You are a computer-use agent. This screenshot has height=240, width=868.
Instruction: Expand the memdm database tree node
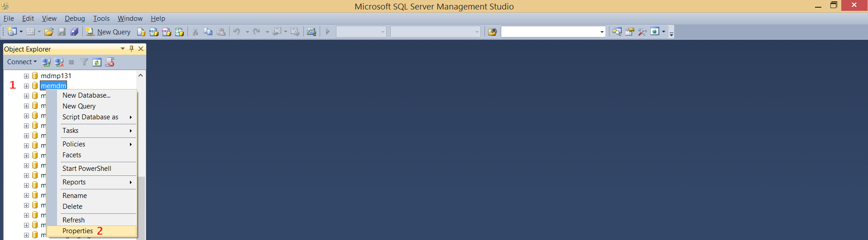pyautogui.click(x=26, y=86)
